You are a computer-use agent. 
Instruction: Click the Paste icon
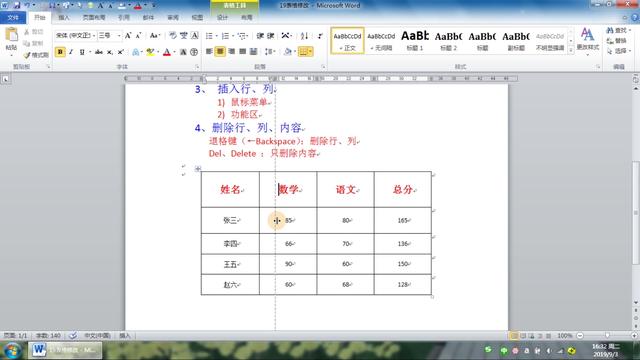pyautogui.click(x=11, y=35)
